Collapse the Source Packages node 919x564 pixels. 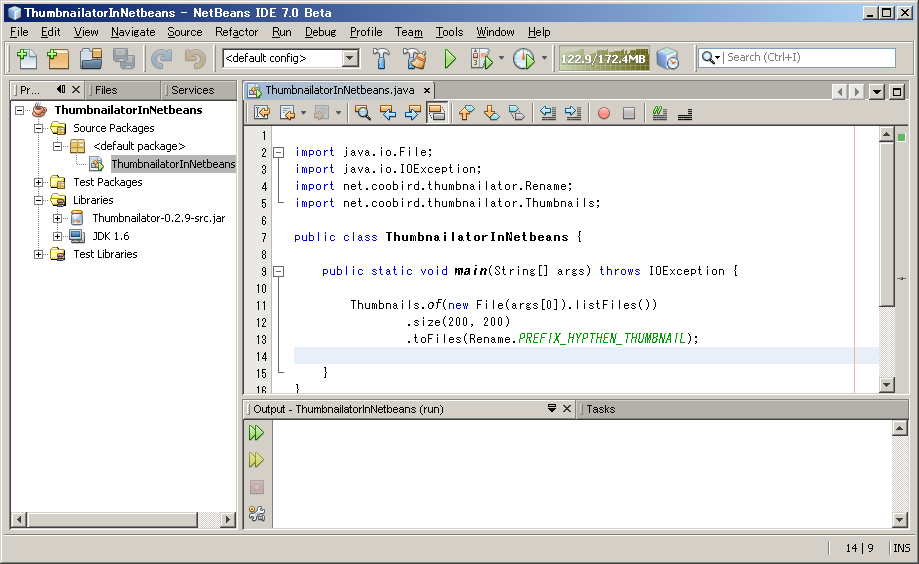(39, 128)
